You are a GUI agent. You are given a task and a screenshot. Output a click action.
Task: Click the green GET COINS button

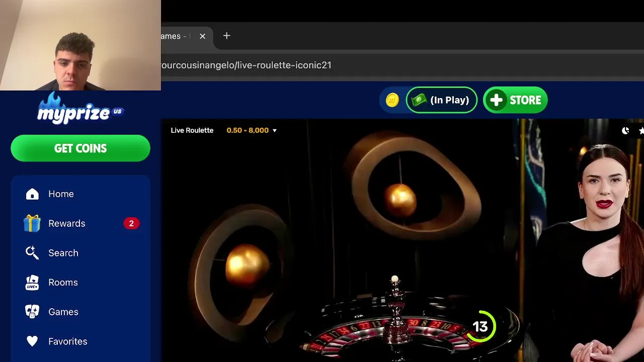(80, 148)
